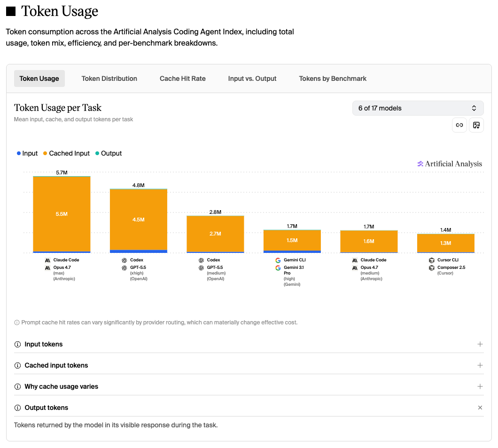Viewport: 498px width, 448px height.
Task: Collapse the Output tokens section
Action: (x=249, y=408)
